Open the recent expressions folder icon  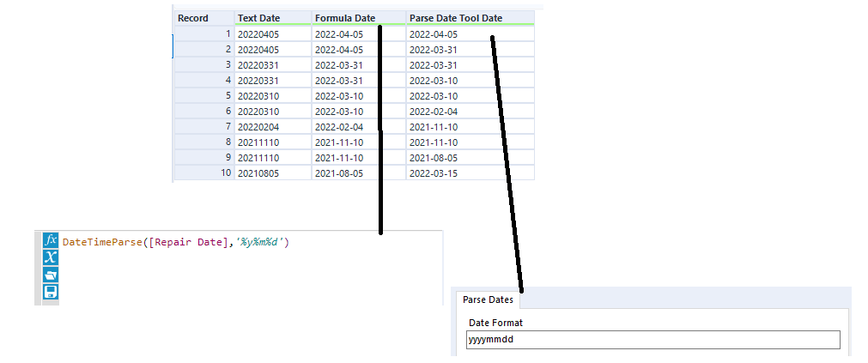(x=51, y=275)
